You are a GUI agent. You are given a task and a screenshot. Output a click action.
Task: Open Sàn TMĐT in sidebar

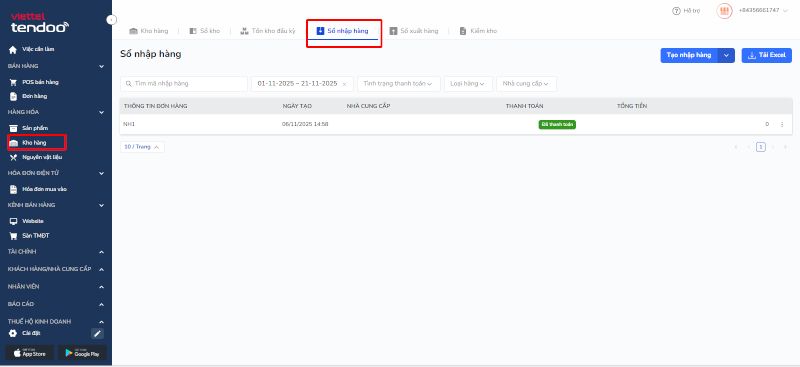(30, 236)
